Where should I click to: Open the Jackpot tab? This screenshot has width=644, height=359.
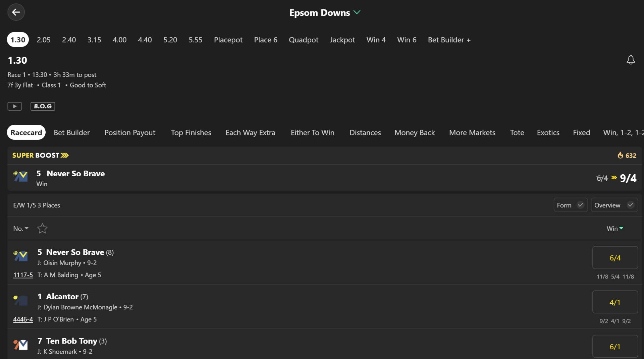(342, 40)
